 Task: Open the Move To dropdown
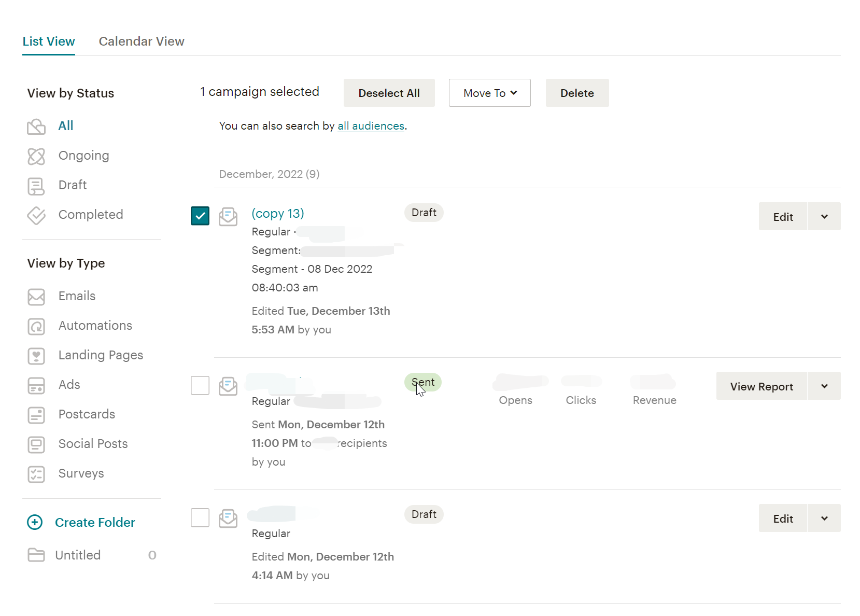click(x=489, y=93)
